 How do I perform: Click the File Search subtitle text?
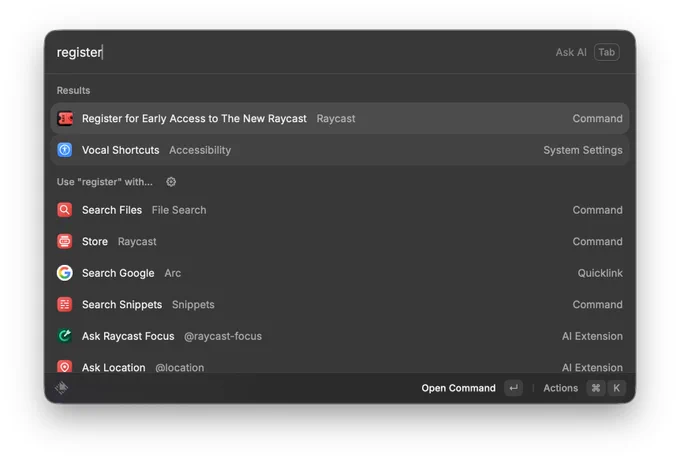coord(179,210)
